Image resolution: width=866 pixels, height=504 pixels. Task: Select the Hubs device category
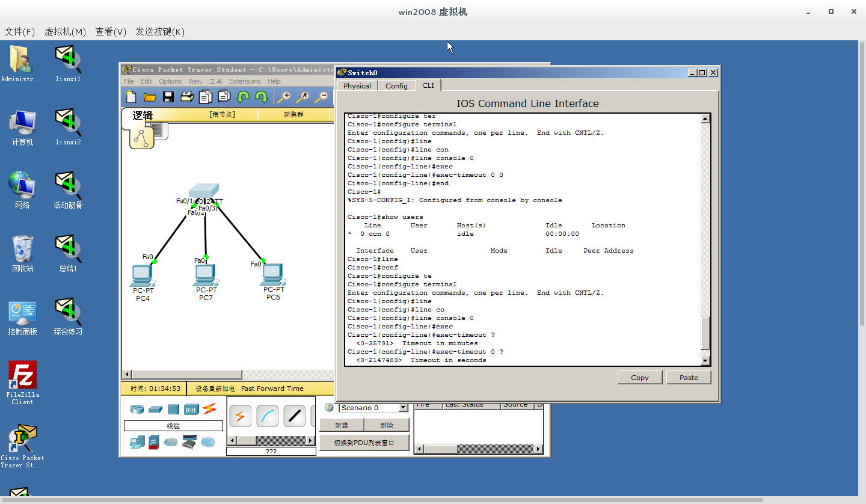point(173,410)
